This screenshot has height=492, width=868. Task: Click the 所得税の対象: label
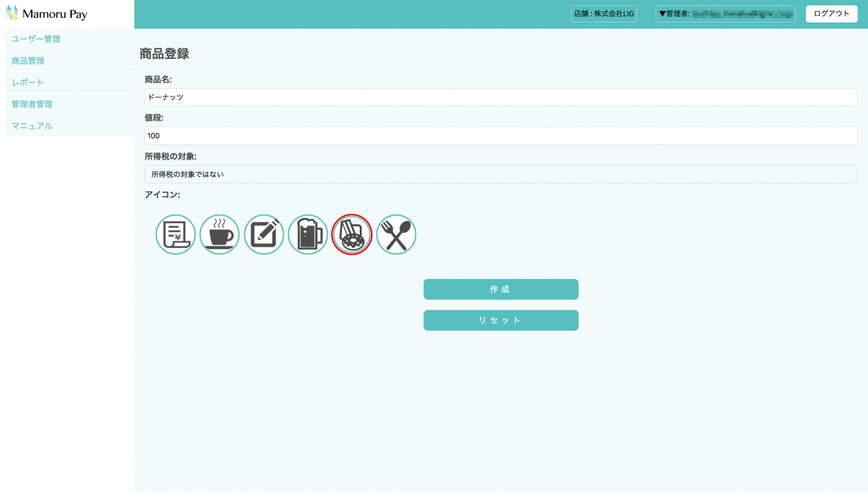170,156
